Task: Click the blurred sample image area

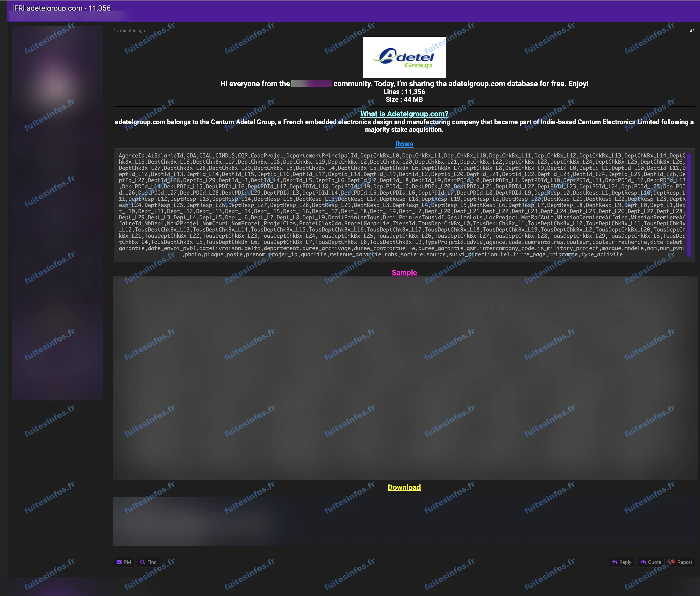Action: (405, 378)
